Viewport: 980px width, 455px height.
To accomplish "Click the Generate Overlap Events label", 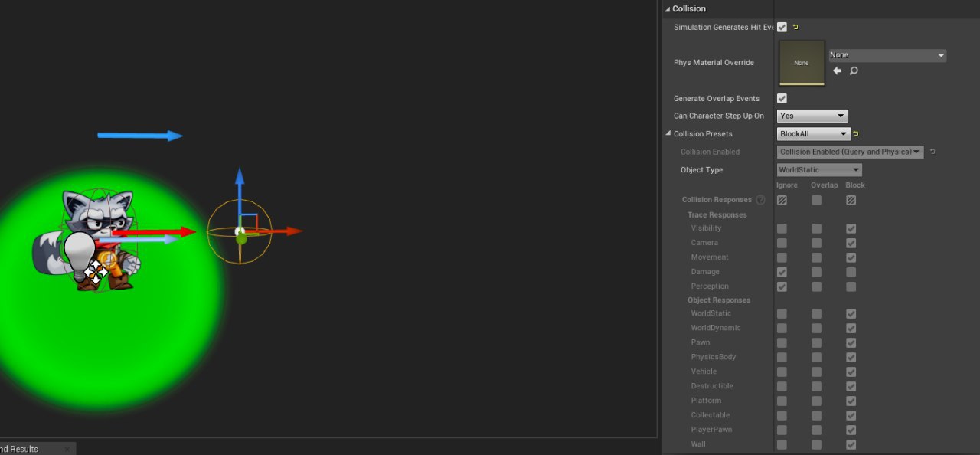I will (x=717, y=99).
